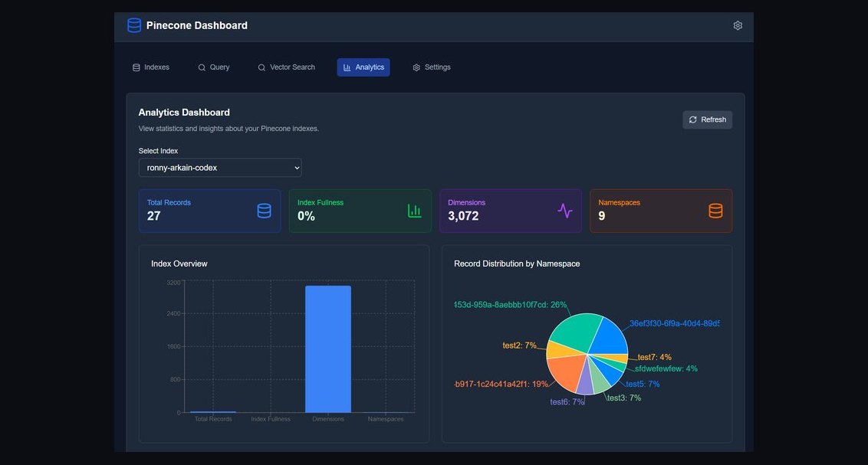The height and width of the screenshot is (465, 868).
Task: Click the label ending '1c24c41a42f1: 19%'
Action: pos(501,385)
